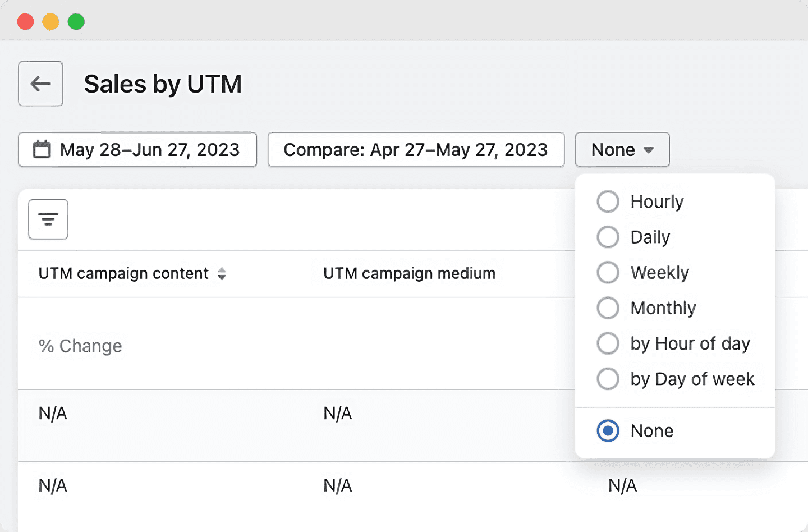Click the back arrow button
808x532 pixels.
(40, 84)
